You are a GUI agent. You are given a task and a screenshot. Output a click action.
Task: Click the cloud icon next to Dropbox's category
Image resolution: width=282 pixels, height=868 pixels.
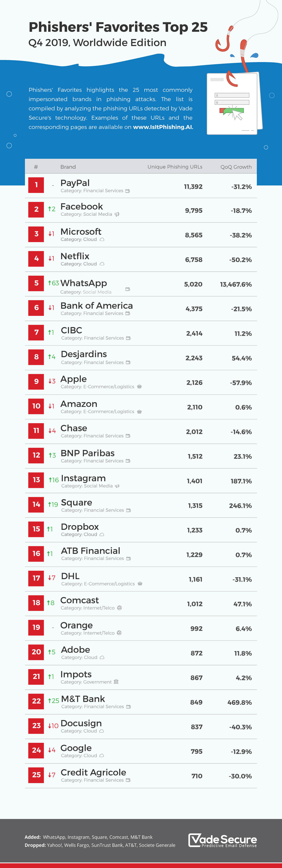click(102, 534)
